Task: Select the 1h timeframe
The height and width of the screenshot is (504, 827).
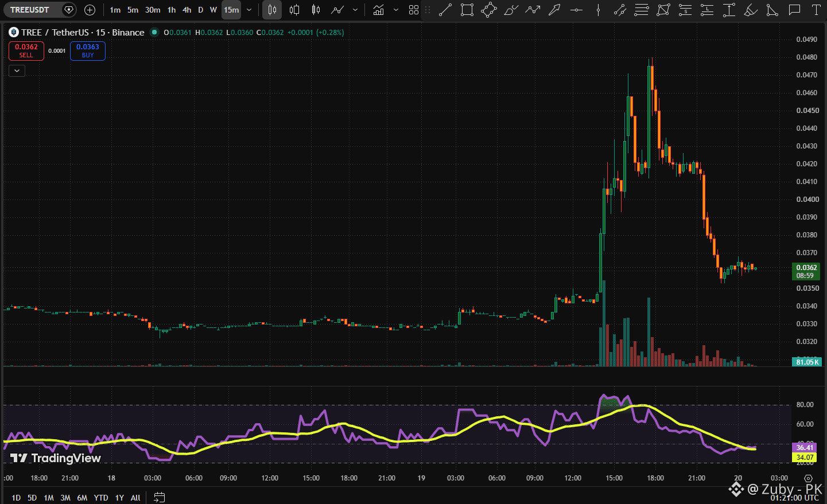Action: 172,10
